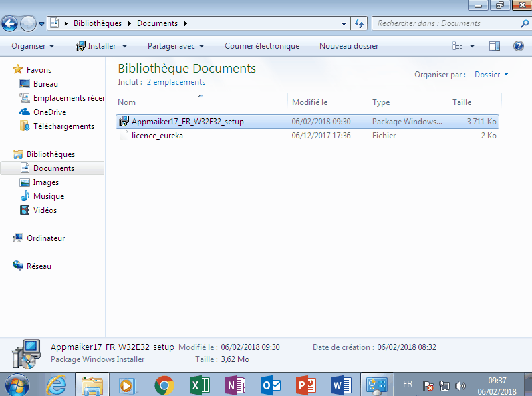Click in the Rechercher dans Documents field
The width and height of the screenshot is (532, 396).
click(x=444, y=23)
